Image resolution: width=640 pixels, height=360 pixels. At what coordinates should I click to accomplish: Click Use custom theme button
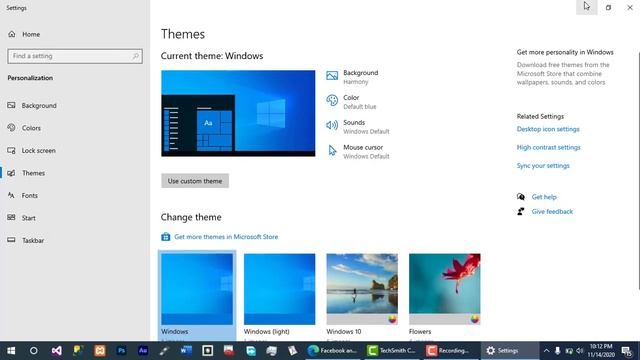pos(195,181)
